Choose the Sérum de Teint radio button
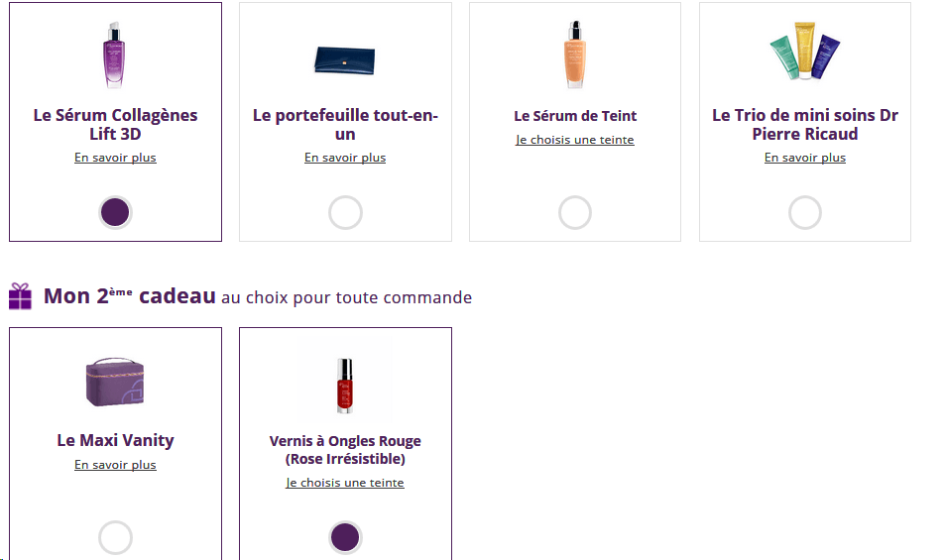This screenshot has width=943, height=560. pos(575,212)
